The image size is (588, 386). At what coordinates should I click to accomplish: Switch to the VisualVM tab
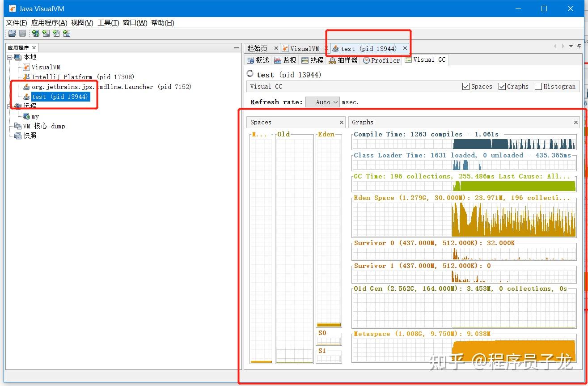[305, 48]
